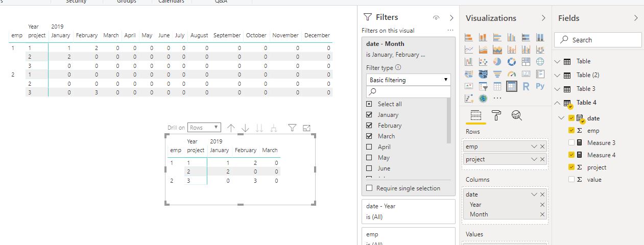The width and height of the screenshot is (644, 245).
Task: Open the Analytics magnifier tab
Action: point(516,115)
